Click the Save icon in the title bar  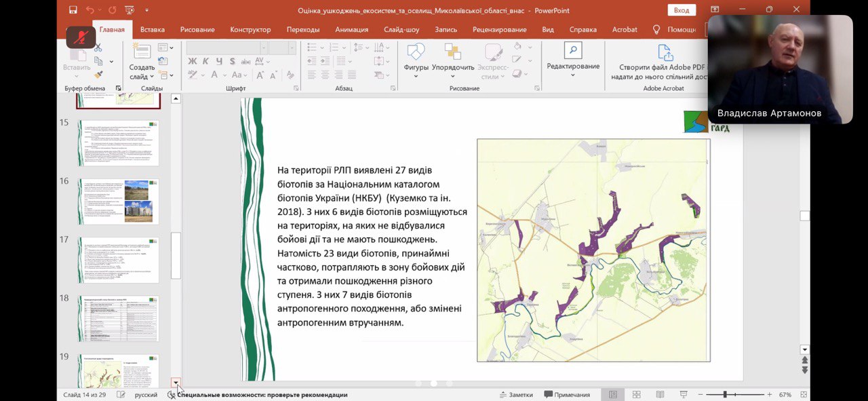[73, 10]
